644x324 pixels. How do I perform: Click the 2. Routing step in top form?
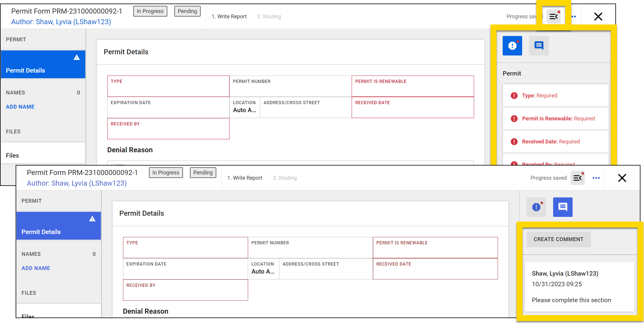pyautogui.click(x=269, y=17)
